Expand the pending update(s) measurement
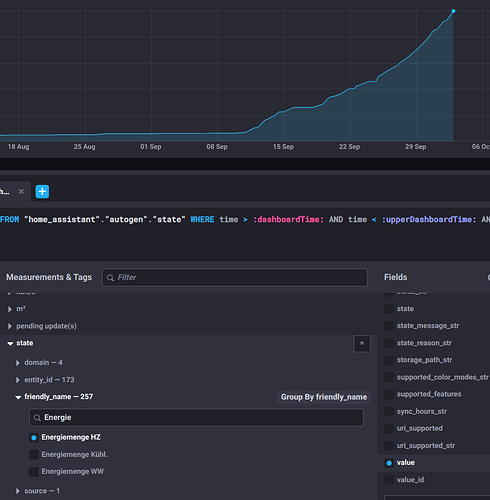Viewport: 490px width, 500px height. tap(10, 326)
